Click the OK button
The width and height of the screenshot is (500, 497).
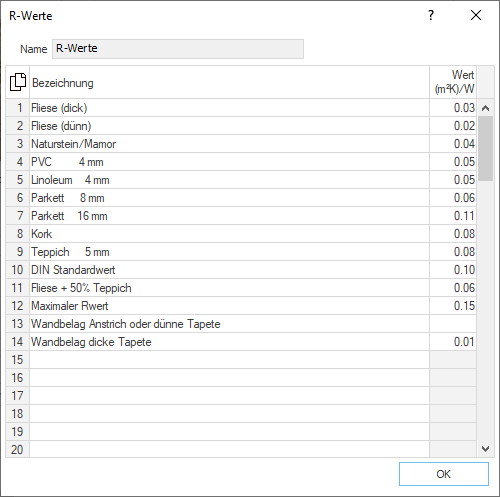(x=444, y=474)
